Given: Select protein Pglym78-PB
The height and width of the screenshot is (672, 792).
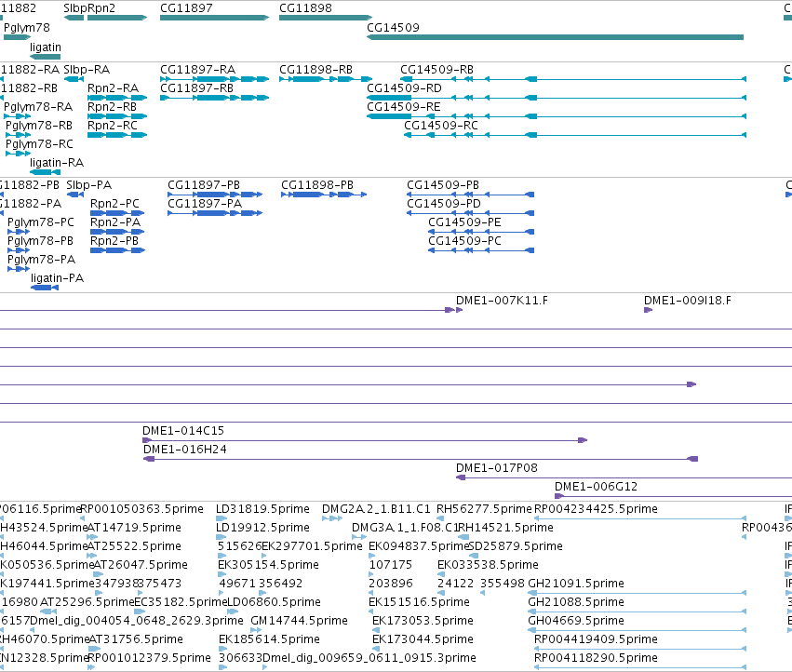Looking at the screenshot, I should (x=40, y=241).
